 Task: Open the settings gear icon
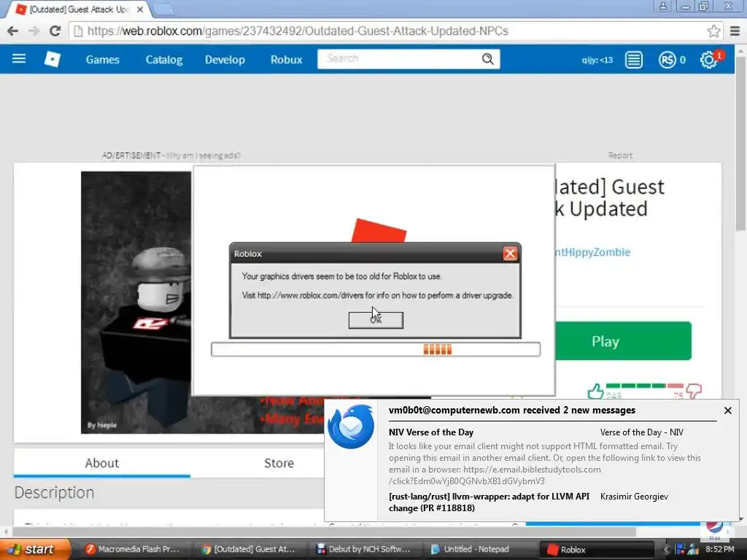708,60
